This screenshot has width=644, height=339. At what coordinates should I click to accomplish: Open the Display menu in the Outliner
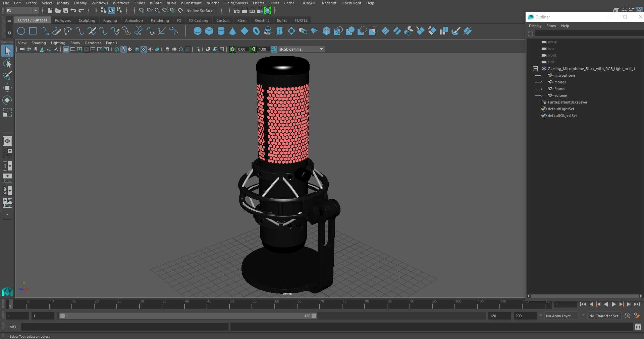point(535,26)
